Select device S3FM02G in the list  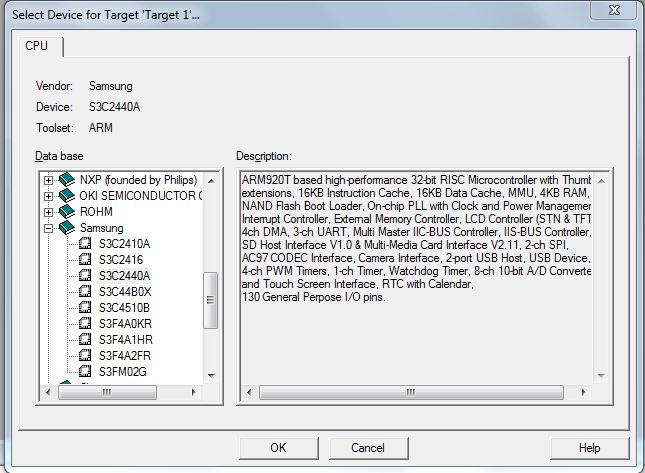coord(123,372)
